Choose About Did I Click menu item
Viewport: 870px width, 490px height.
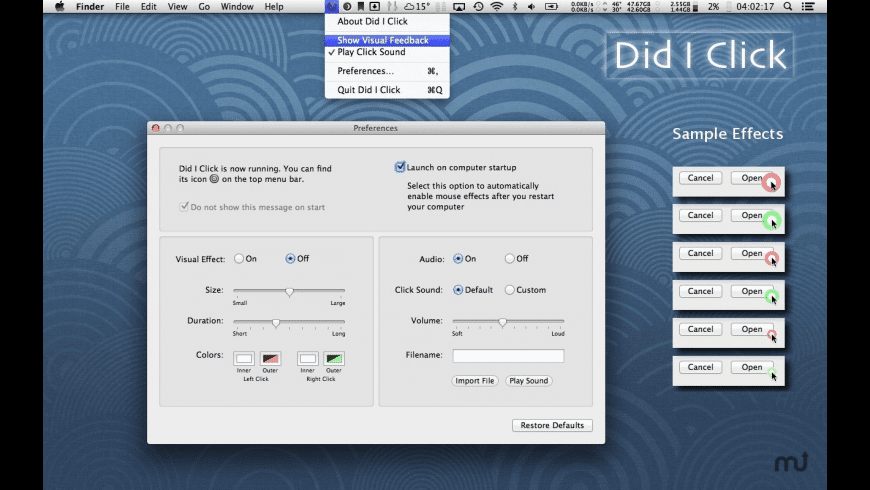click(387, 21)
